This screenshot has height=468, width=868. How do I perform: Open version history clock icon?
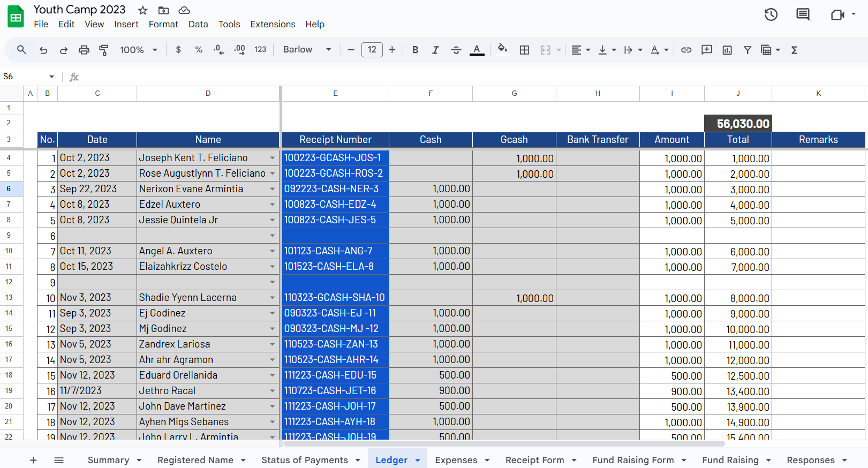click(x=771, y=14)
